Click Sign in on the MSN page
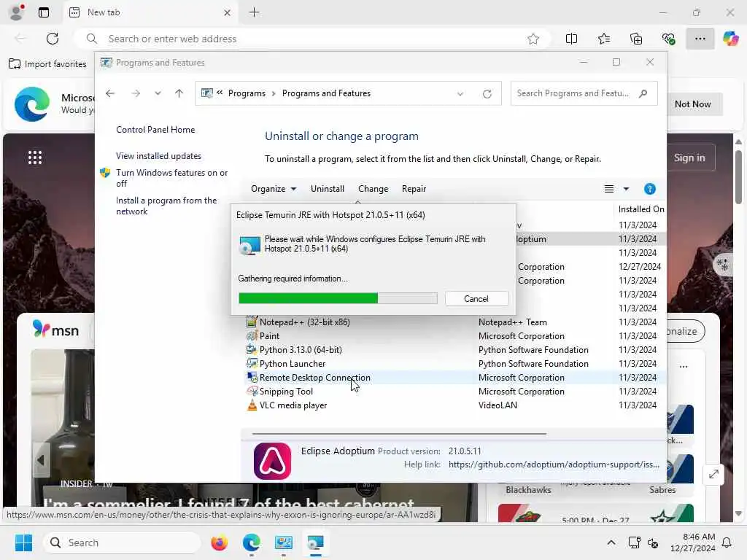The height and width of the screenshot is (560, 747). point(689,157)
